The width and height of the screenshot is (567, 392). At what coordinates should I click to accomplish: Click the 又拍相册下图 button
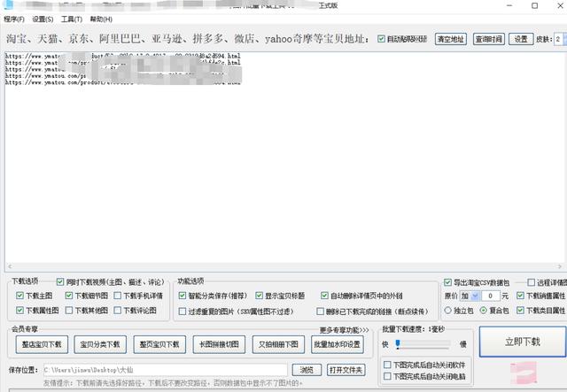[278, 344]
